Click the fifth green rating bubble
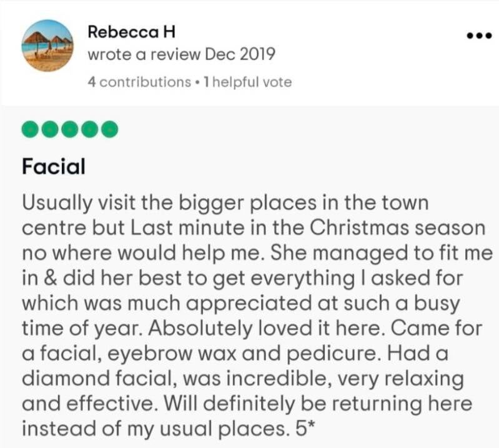The width and height of the screenshot is (499, 448). 110,129
